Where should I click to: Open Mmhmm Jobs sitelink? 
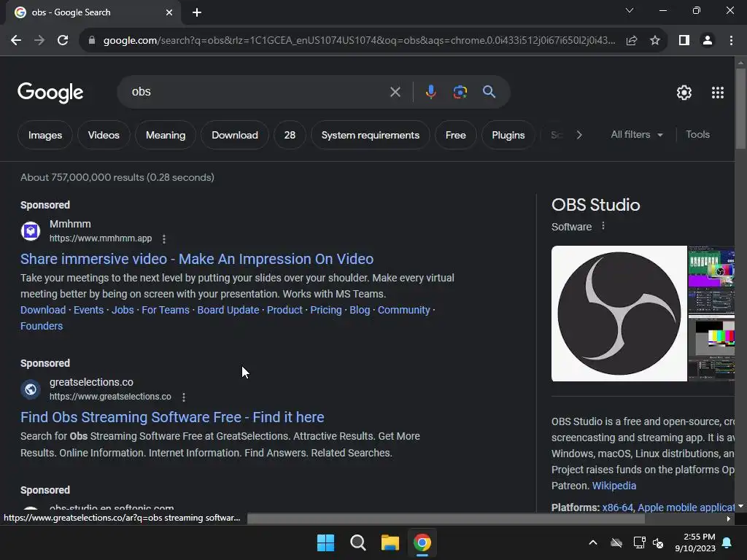point(123,310)
